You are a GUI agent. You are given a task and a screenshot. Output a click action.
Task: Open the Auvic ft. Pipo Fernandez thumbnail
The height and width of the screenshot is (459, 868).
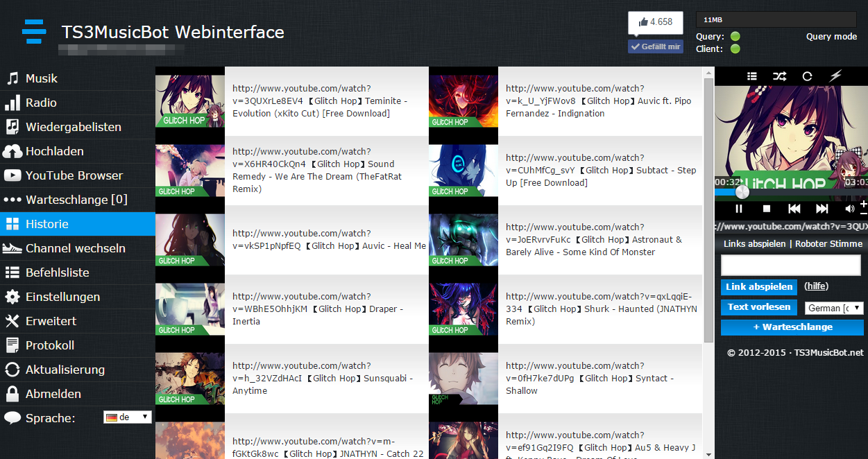(463, 101)
